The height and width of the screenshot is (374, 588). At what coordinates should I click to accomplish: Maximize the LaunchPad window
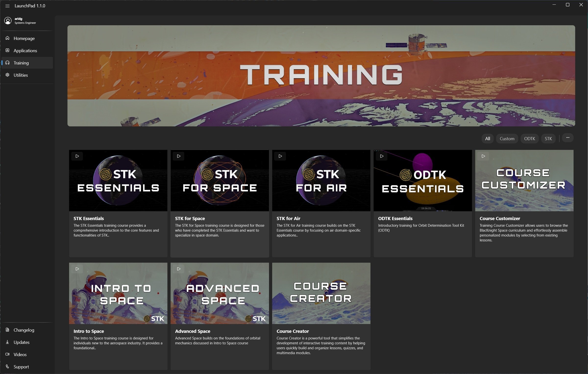pos(567,5)
